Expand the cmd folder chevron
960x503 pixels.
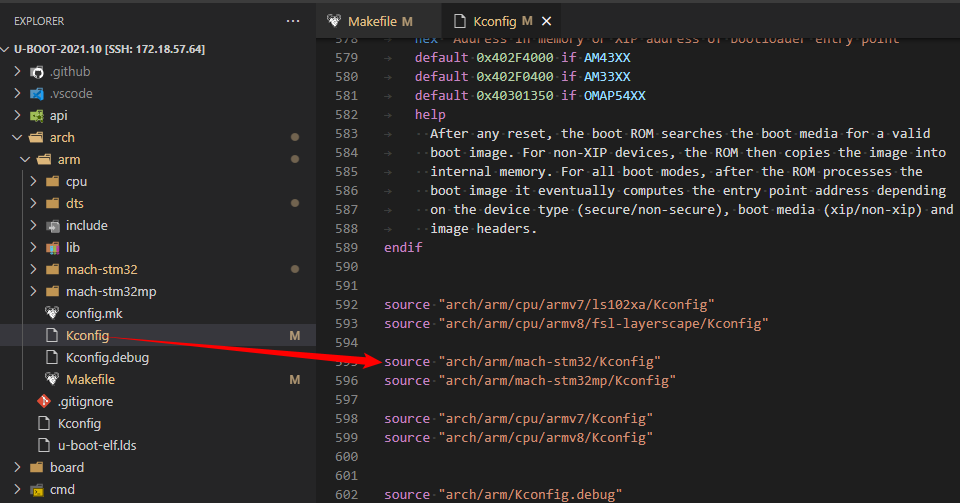pyautogui.click(x=18, y=490)
